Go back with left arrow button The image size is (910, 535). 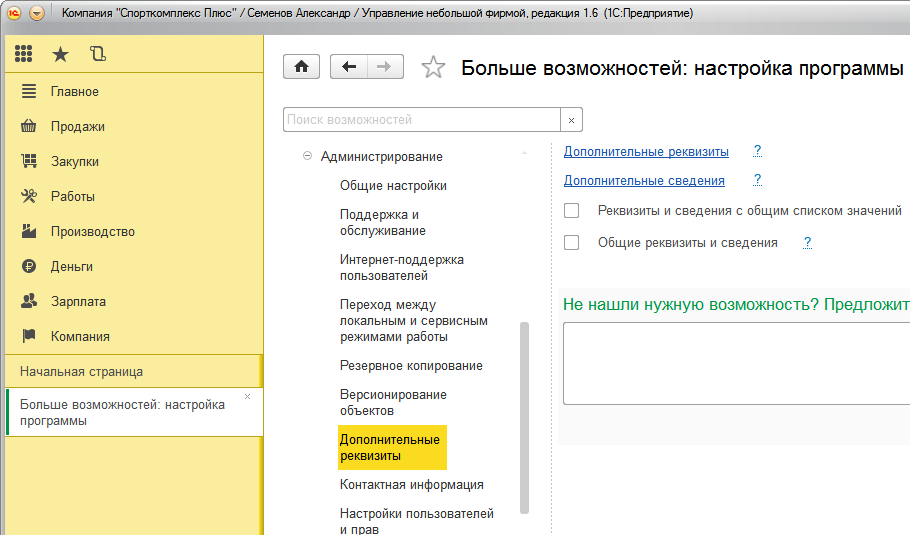coord(348,67)
